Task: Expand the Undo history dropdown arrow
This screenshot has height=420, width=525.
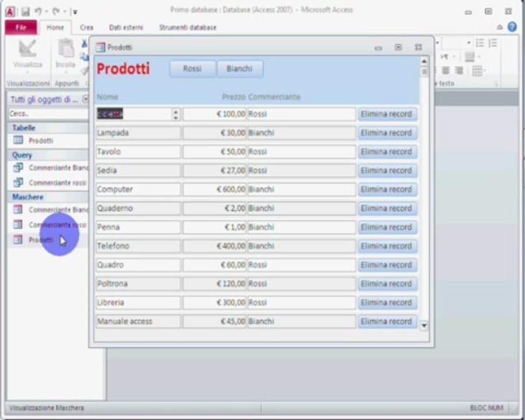Action: coord(47,12)
